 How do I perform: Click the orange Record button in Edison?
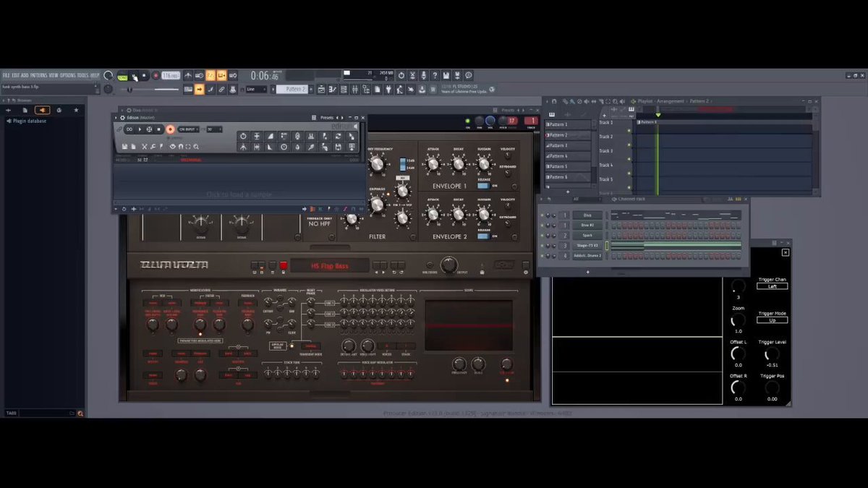(x=170, y=129)
